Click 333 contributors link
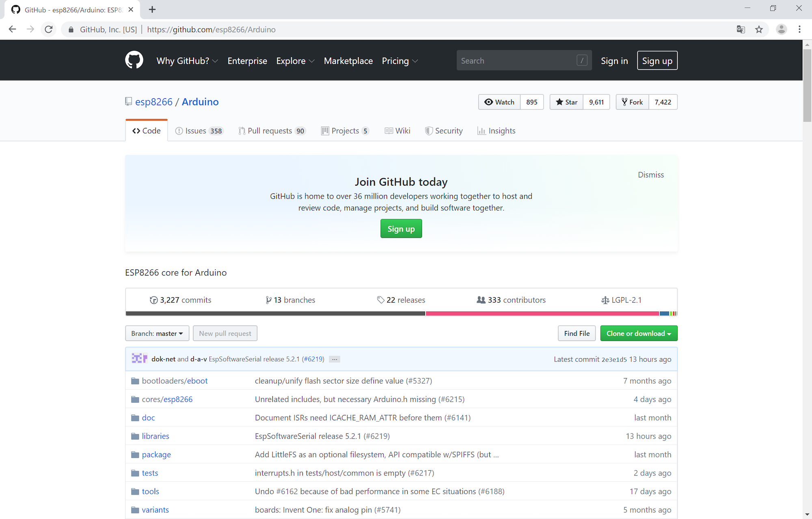The height and width of the screenshot is (519, 812). click(511, 300)
